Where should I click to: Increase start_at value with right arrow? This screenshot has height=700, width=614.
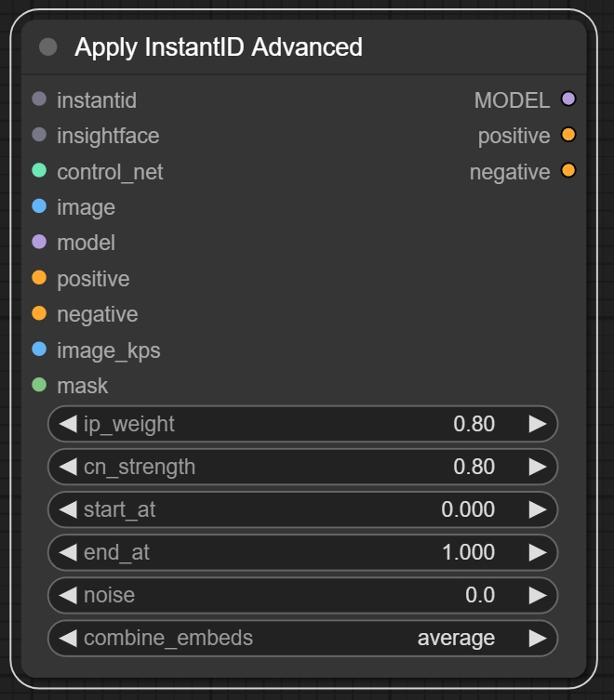point(537,509)
